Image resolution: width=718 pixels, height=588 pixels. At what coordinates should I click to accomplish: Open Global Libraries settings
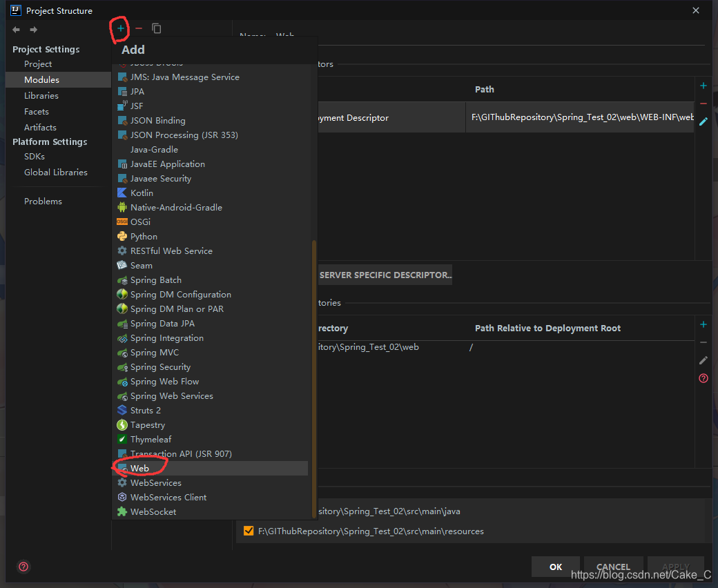pos(58,172)
